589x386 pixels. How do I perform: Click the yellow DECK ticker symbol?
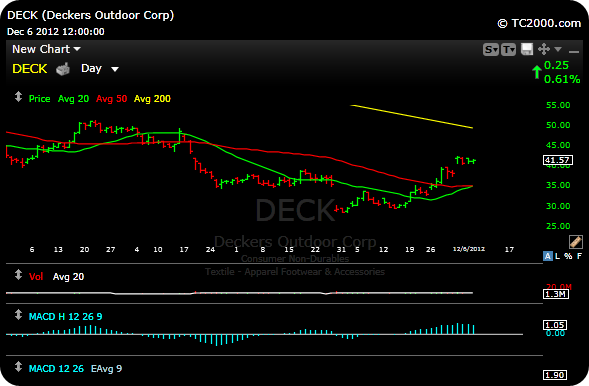30,69
